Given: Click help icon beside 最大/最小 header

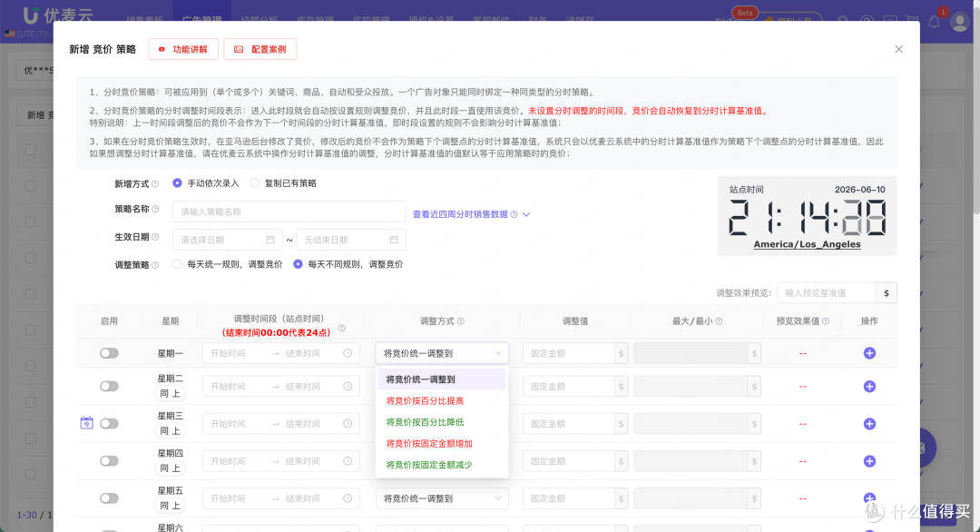Looking at the screenshot, I should [x=719, y=321].
